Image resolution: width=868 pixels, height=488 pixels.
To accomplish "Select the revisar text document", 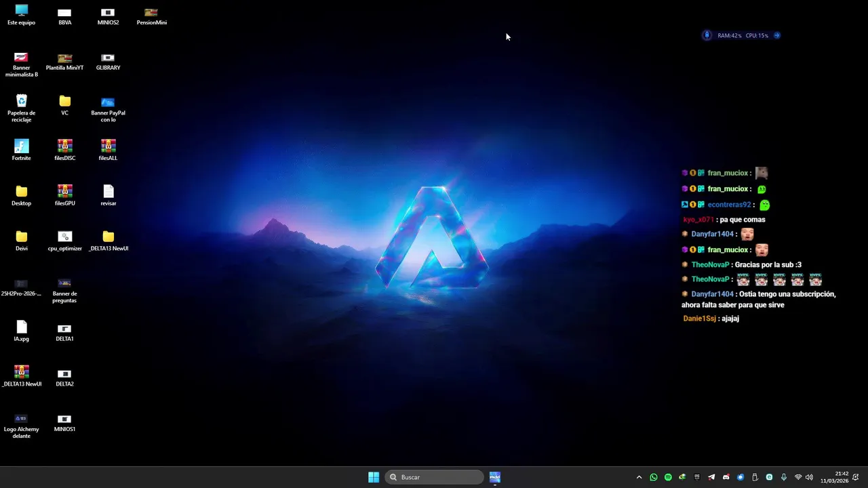I will point(108,195).
